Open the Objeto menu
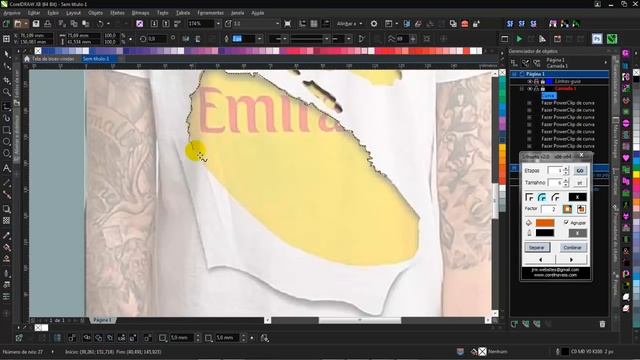This screenshot has height=360, width=640. [x=96, y=13]
